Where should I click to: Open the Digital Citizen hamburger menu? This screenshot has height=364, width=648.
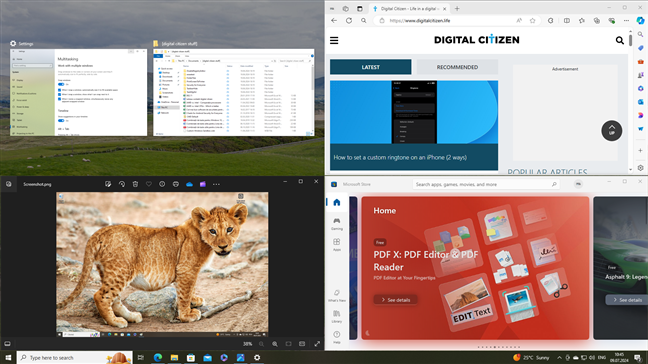(334, 40)
